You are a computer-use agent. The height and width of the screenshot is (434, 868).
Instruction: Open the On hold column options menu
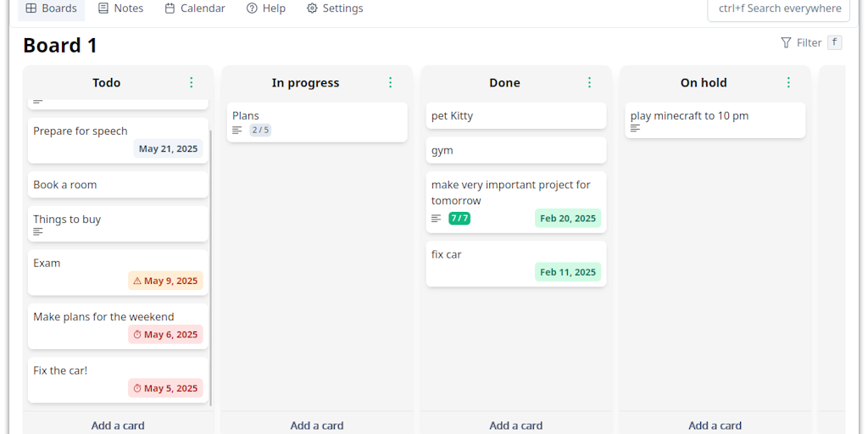pyautogui.click(x=789, y=82)
